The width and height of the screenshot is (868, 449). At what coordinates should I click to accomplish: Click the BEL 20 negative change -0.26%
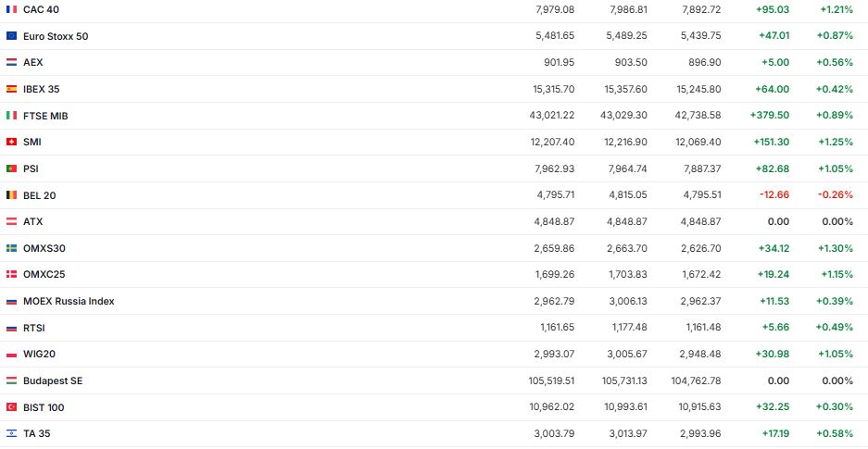pos(837,195)
